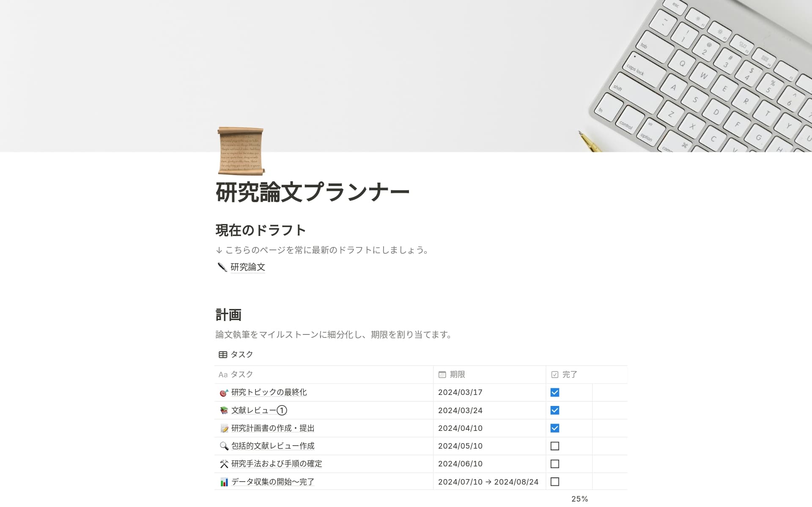Click the books icon for 文献レビュー①

[x=224, y=411]
